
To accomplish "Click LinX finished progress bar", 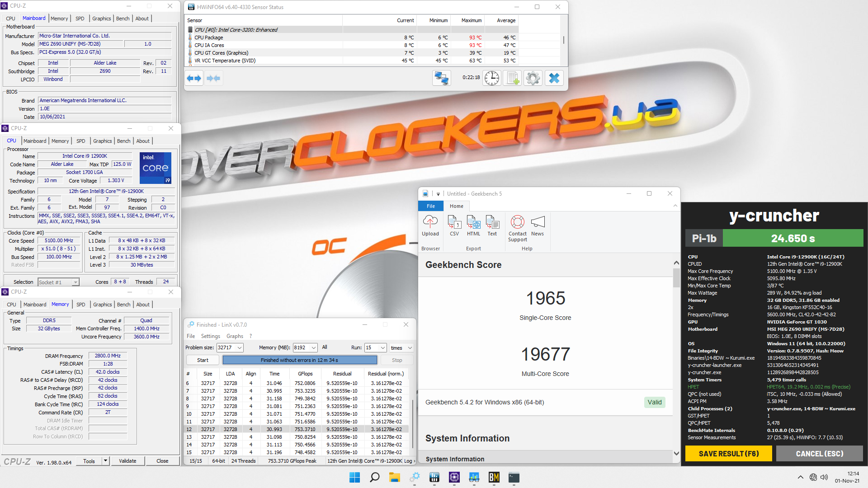I will click(x=299, y=360).
